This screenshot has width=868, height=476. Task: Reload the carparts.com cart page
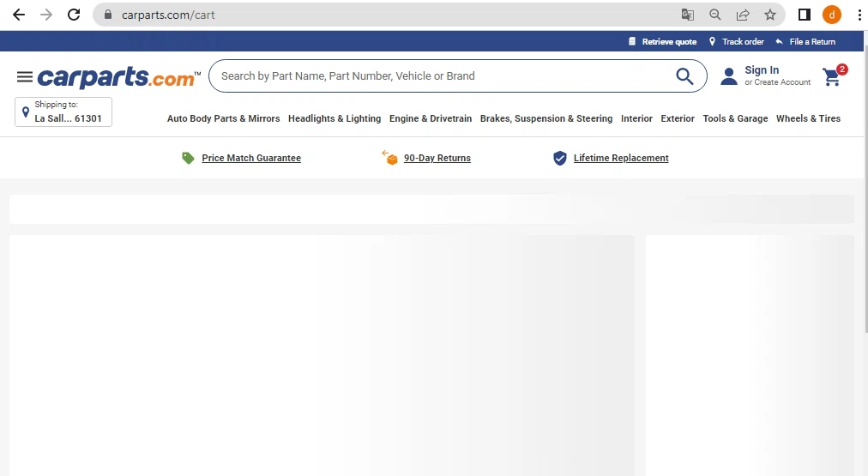coord(74,15)
